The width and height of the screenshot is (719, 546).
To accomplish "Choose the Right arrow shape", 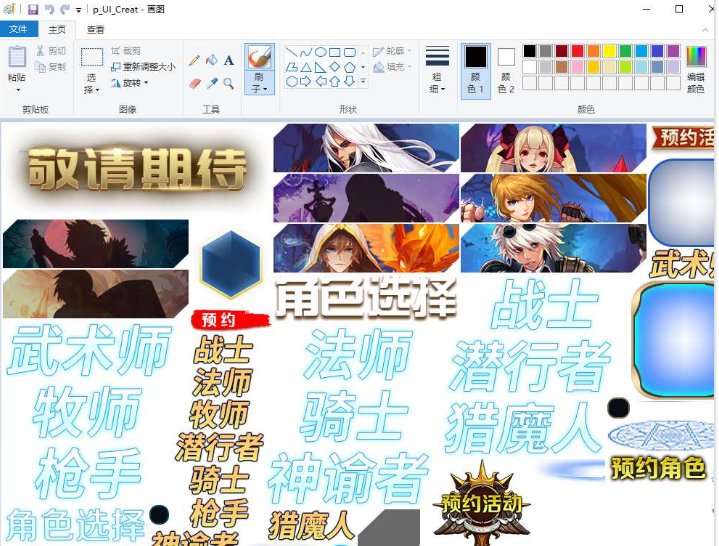I will pyautogui.click(x=306, y=82).
